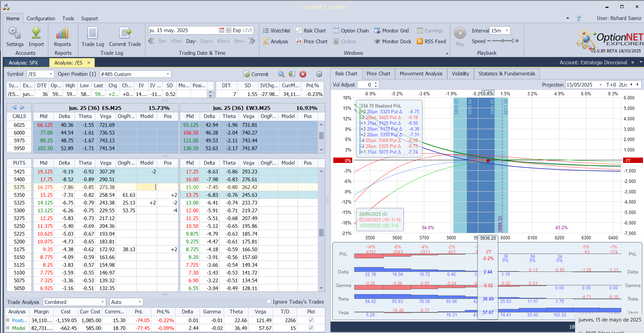This screenshot has width=644, height=333.
Task: Open the Watchlist window
Action: tap(277, 31)
